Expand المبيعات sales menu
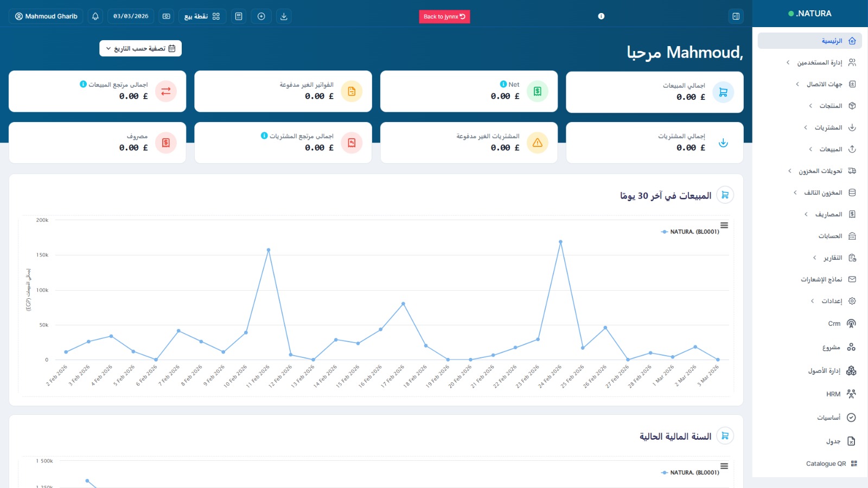The width and height of the screenshot is (868, 488). 809,149
